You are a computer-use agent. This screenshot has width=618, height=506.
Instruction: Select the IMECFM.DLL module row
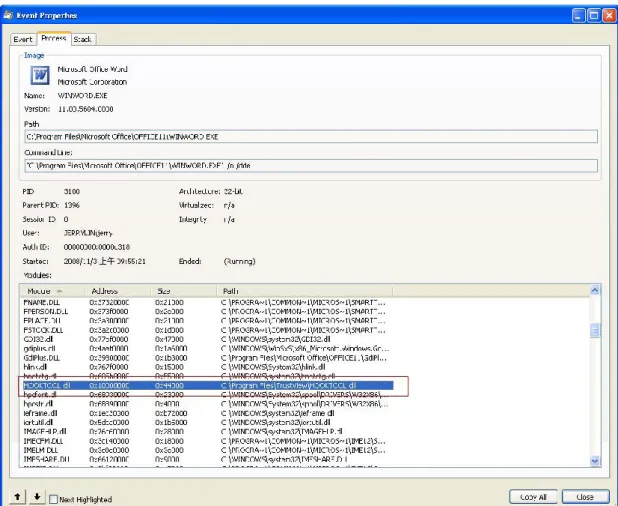click(207, 441)
